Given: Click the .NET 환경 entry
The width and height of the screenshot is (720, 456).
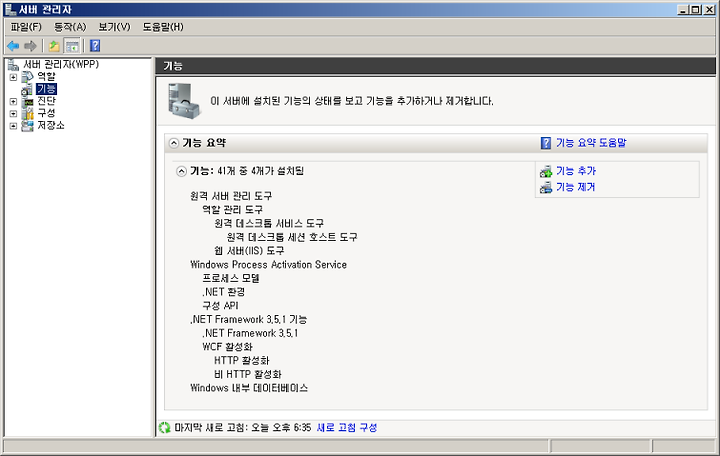Looking at the screenshot, I should click(x=224, y=292).
